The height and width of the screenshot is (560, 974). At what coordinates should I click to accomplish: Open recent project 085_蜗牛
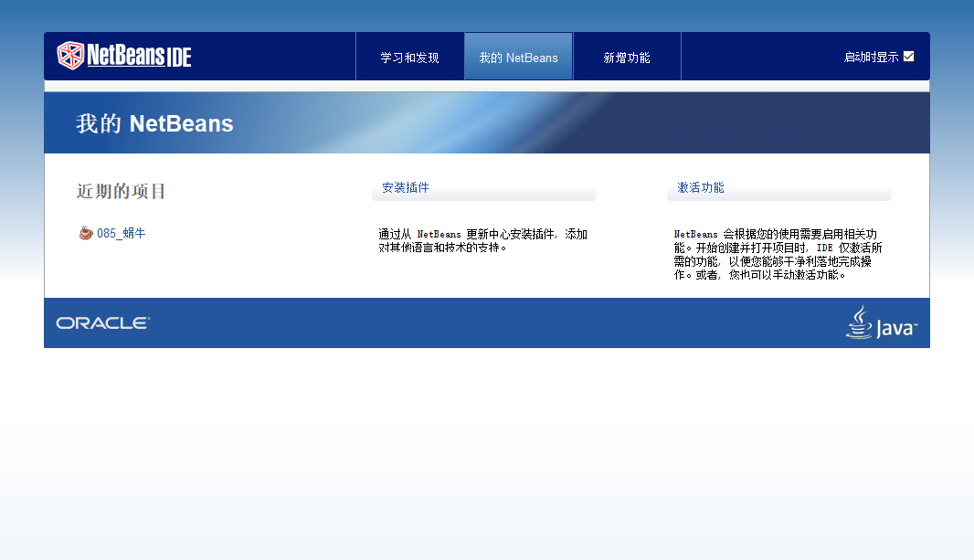tap(122, 234)
